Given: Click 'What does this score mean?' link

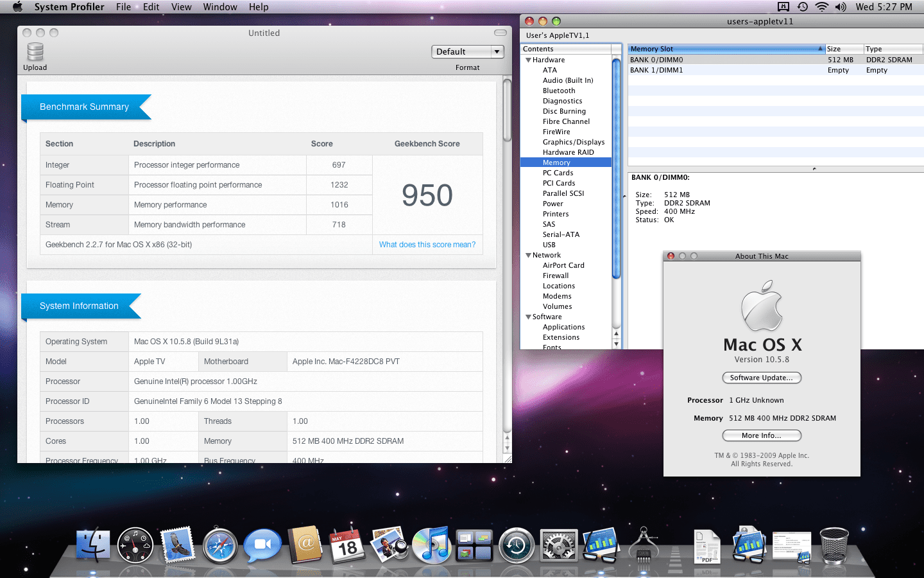Looking at the screenshot, I should 427,245.
